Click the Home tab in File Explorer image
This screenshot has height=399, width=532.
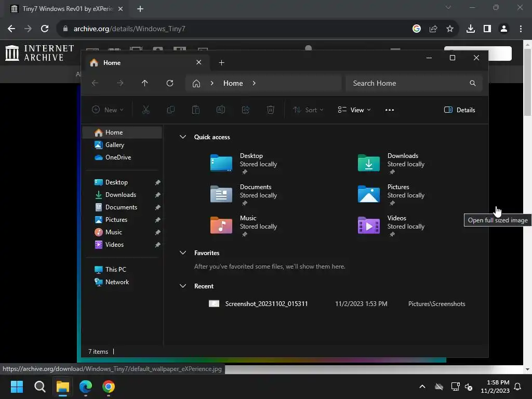pyautogui.click(x=146, y=63)
